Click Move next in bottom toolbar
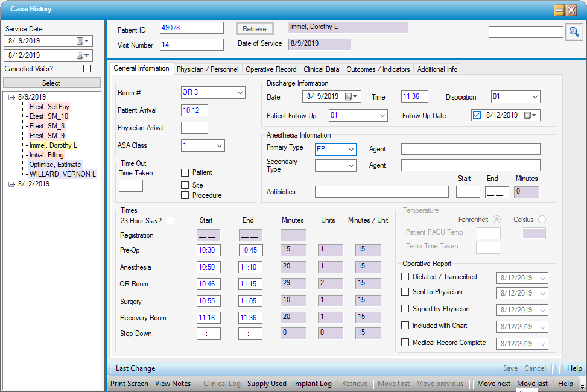This screenshot has width=587, height=392. click(493, 384)
